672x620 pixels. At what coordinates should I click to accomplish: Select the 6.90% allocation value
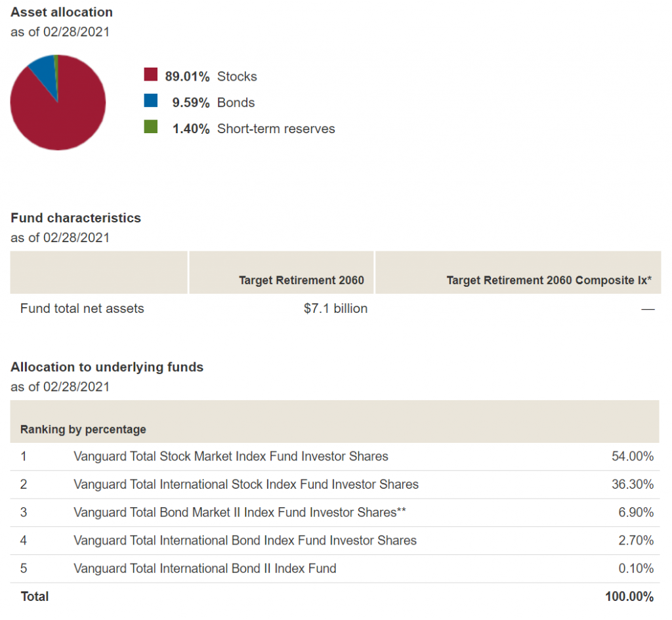[636, 512]
